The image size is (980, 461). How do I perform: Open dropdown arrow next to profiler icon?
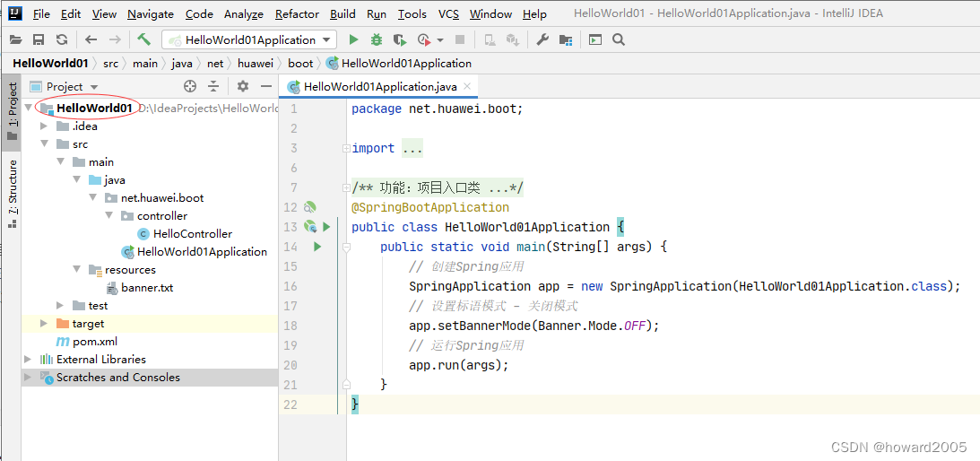[440, 40]
